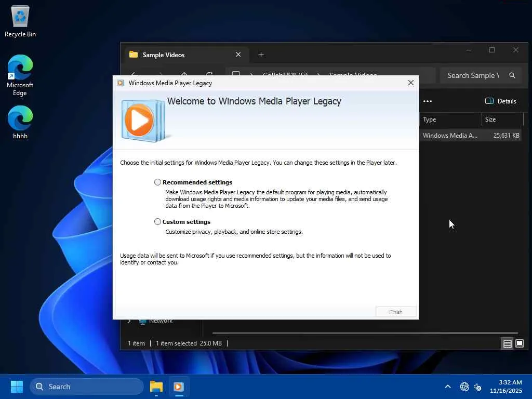This screenshot has width=532, height=399.
Task: Select the Recommended settings radio button
Action: (157, 182)
